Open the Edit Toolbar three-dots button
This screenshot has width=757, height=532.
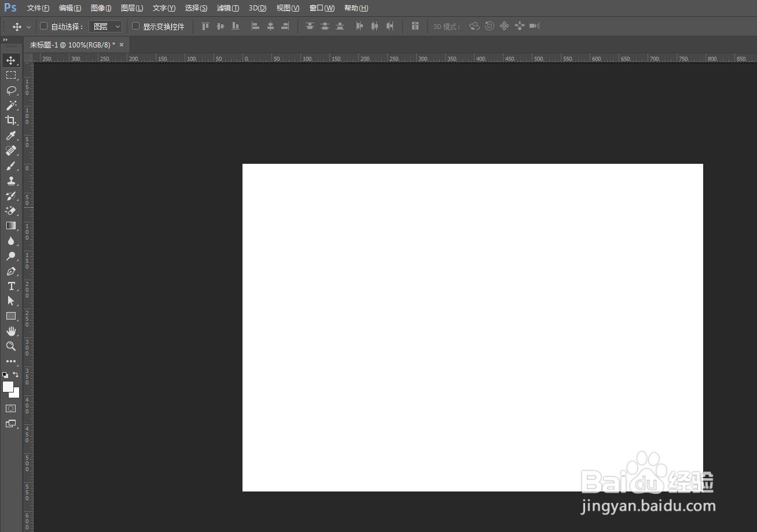[11, 361]
